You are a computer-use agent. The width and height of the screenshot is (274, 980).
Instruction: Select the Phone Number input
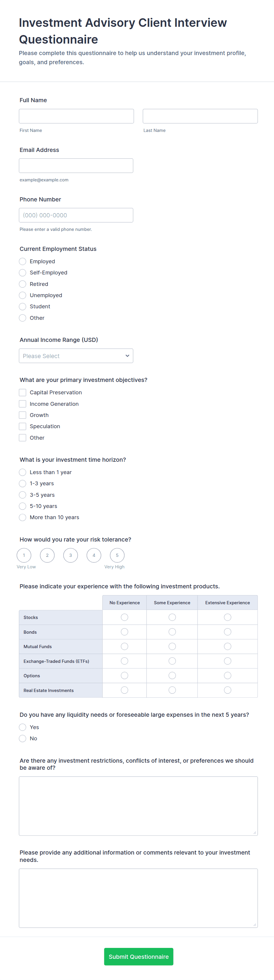point(76,215)
